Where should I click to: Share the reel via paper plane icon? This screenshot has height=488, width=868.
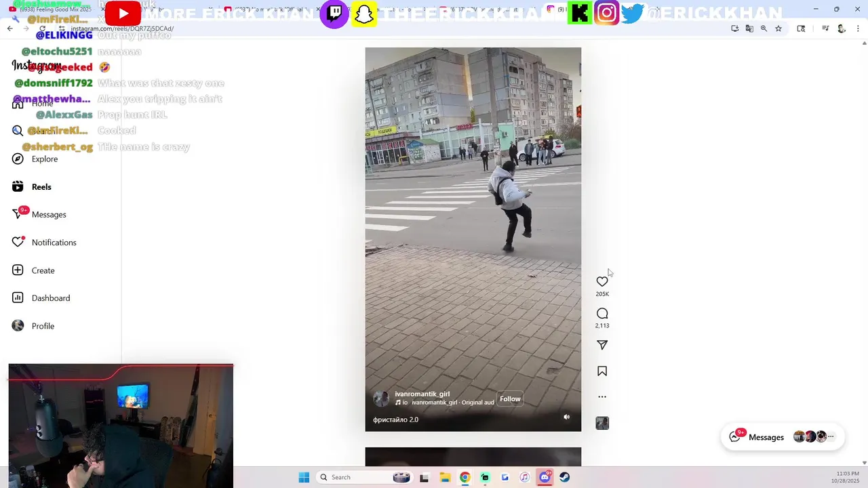(602, 345)
